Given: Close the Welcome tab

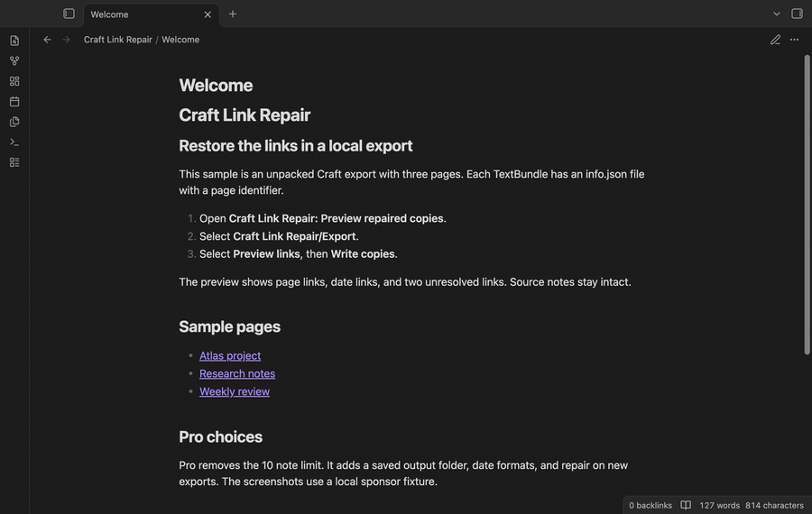Looking at the screenshot, I should coord(208,14).
